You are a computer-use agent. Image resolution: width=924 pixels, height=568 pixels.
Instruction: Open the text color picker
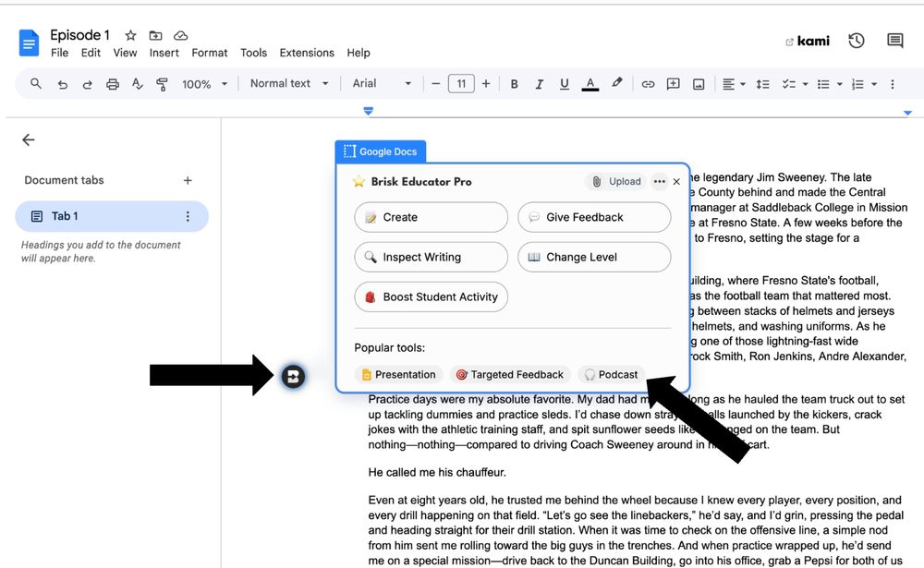590,84
